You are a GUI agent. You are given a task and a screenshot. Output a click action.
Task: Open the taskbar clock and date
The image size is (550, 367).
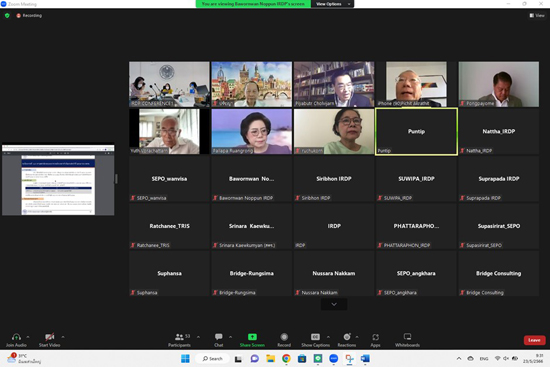pos(533,359)
